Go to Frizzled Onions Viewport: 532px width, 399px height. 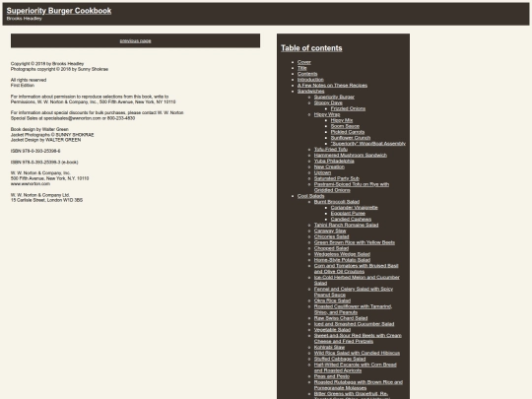coord(348,108)
